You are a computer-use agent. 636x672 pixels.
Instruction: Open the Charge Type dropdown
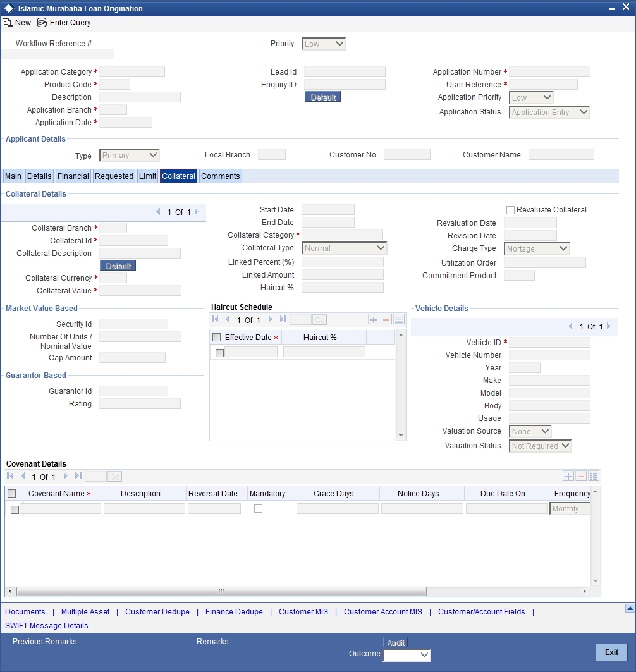(x=537, y=248)
